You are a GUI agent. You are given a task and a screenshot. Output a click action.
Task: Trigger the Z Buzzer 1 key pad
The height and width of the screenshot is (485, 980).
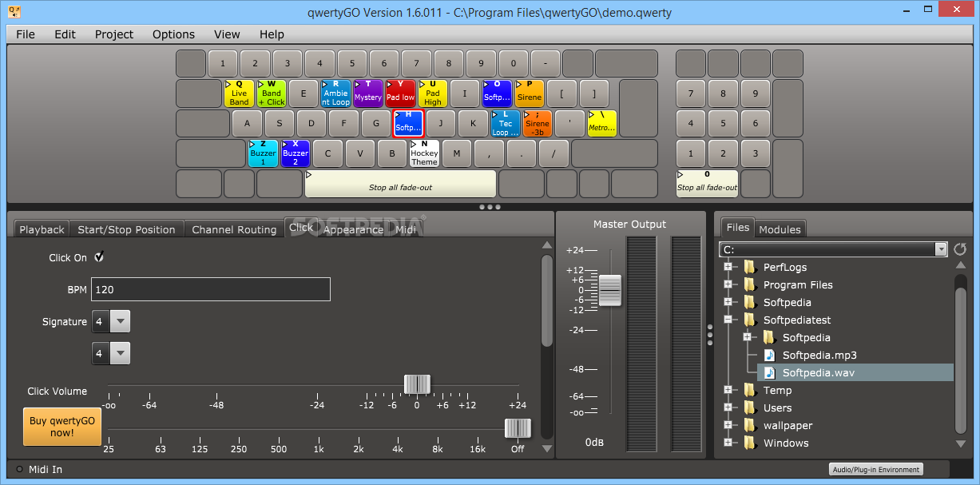tap(263, 153)
